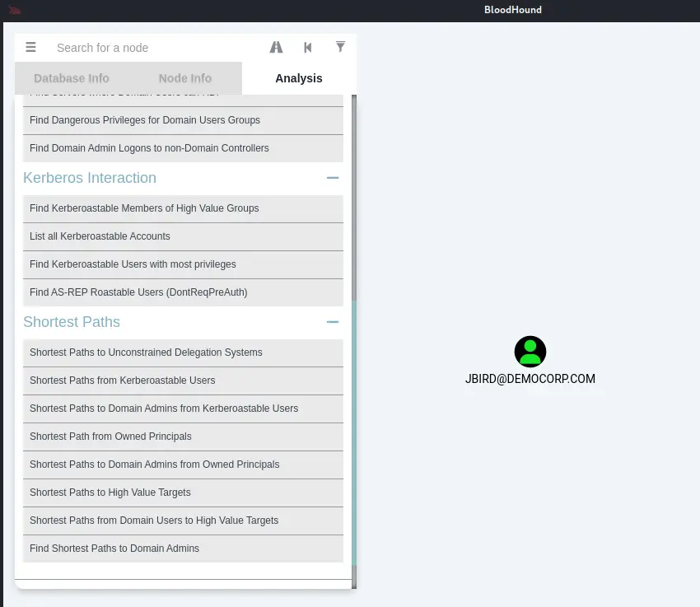Select the JBIRD user node icon
Viewport: 700px width, 607px height.
[530, 352]
